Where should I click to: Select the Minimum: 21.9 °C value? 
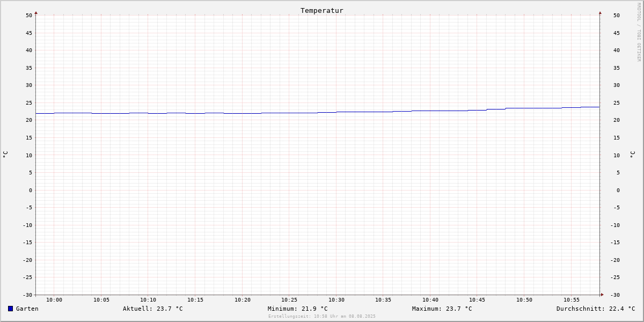298,309
